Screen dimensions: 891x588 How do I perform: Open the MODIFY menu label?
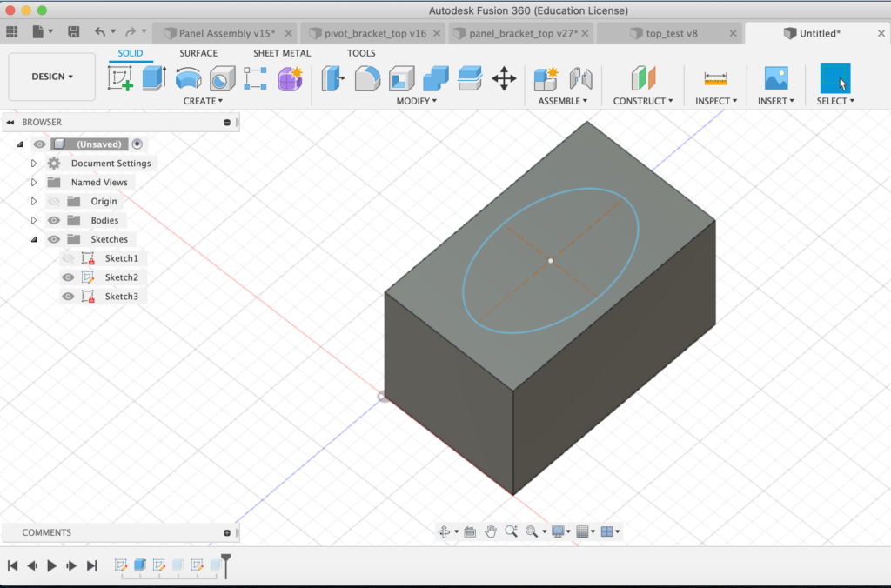click(417, 101)
